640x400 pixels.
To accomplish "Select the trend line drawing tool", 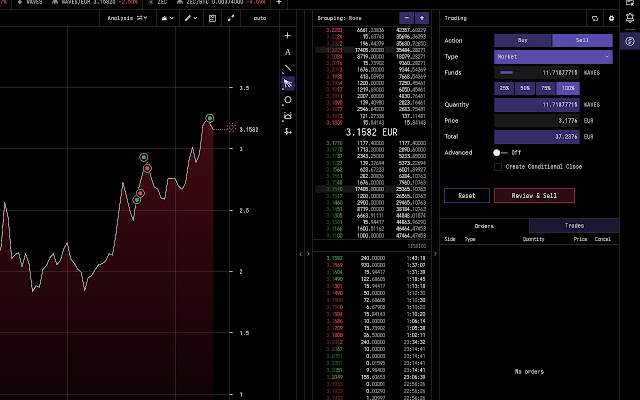I will click(x=288, y=68).
